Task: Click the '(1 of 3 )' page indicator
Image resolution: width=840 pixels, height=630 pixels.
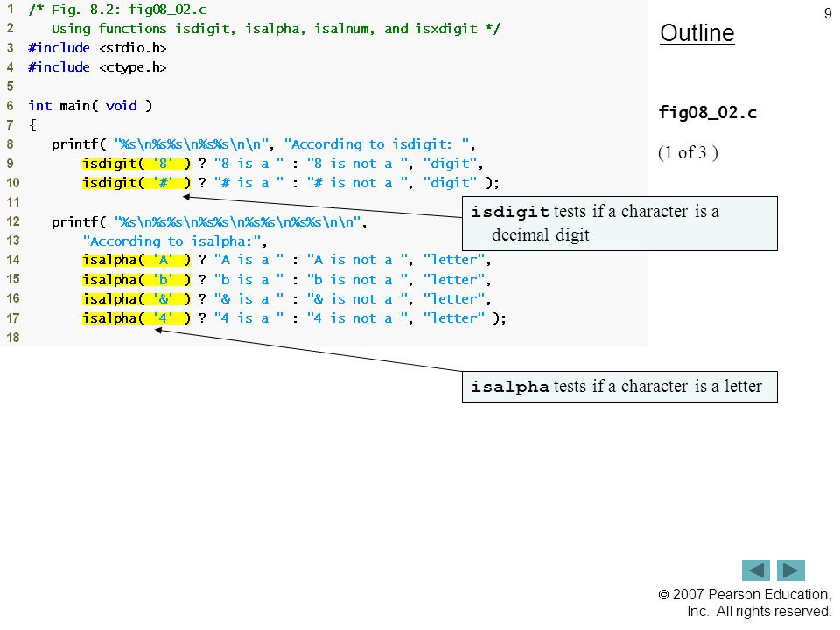Action: click(x=688, y=152)
